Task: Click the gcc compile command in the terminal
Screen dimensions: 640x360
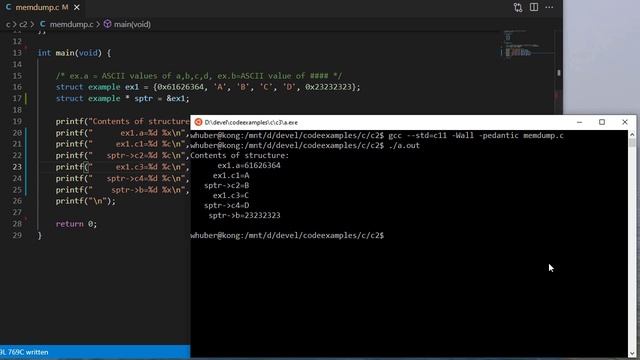Action: coord(476,136)
